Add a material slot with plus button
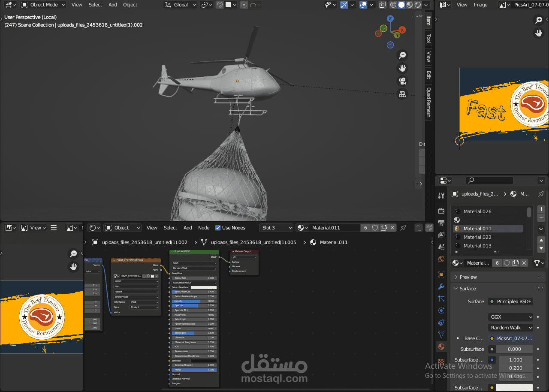This screenshot has height=392, width=549. coord(541,209)
